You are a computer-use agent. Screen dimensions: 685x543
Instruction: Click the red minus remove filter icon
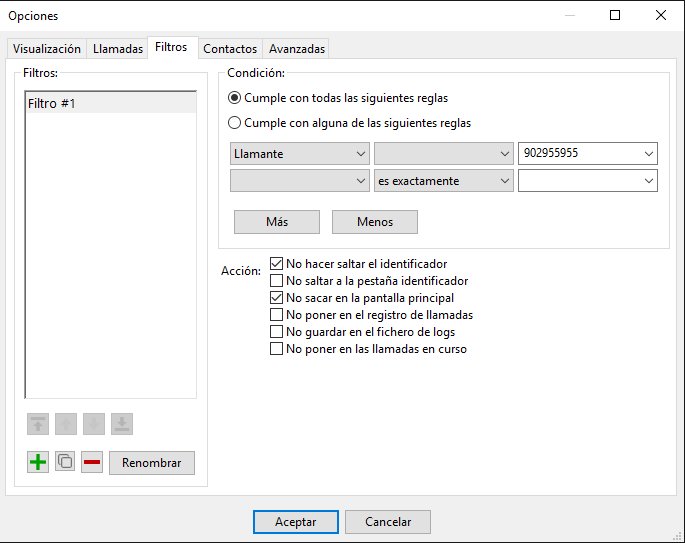point(92,463)
